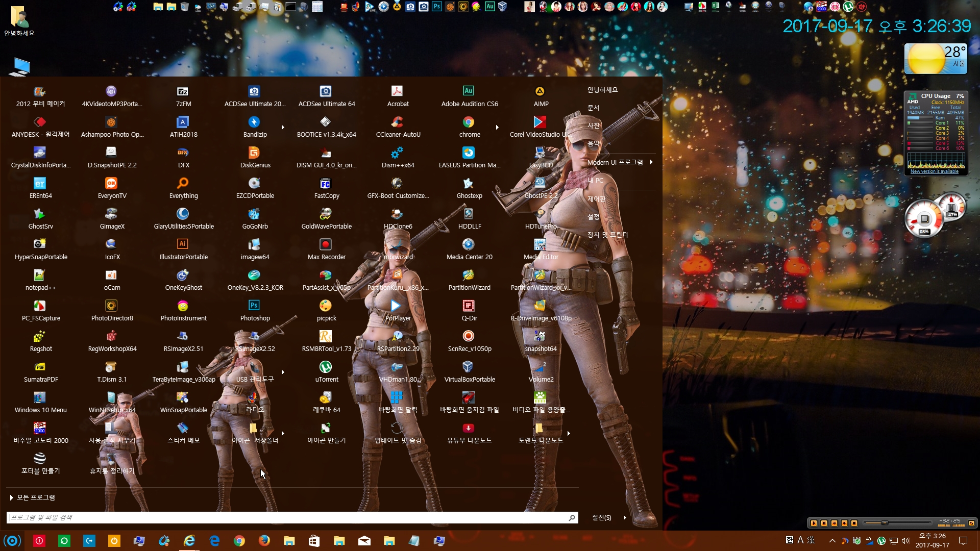Open taskbar clock showing 오후 3:26
The height and width of the screenshot is (551, 980).
[933, 541]
